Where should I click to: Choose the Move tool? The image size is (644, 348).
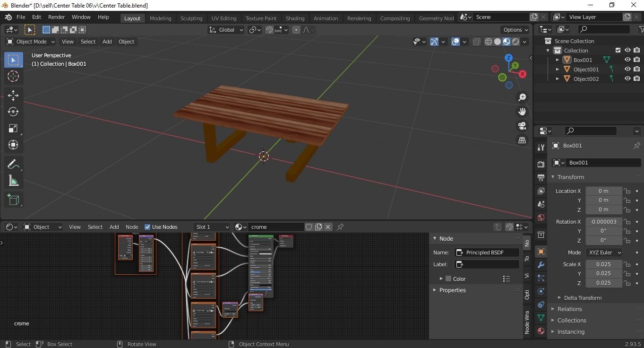click(x=13, y=96)
